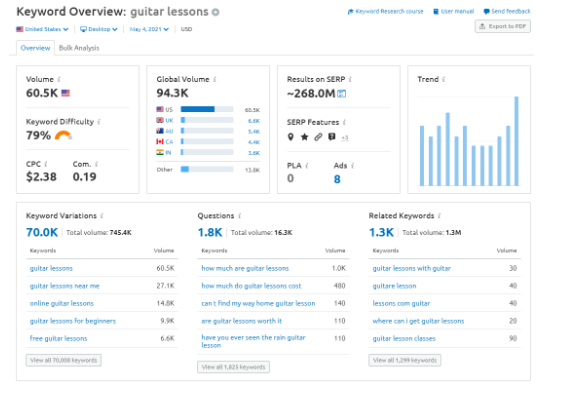Image resolution: width=562 pixels, height=398 pixels.
Task: Open keyword 'guitar lessons near me'
Action: 65,286
